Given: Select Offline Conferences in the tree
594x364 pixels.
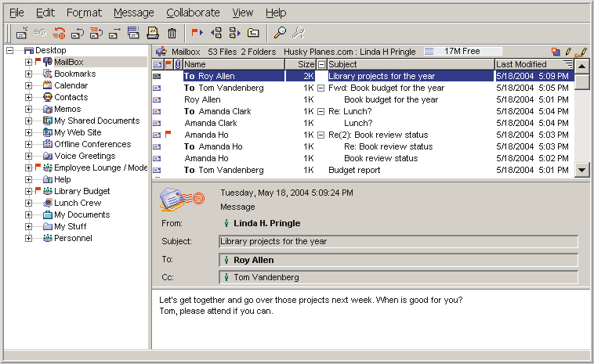Looking at the screenshot, I should click(92, 144).
